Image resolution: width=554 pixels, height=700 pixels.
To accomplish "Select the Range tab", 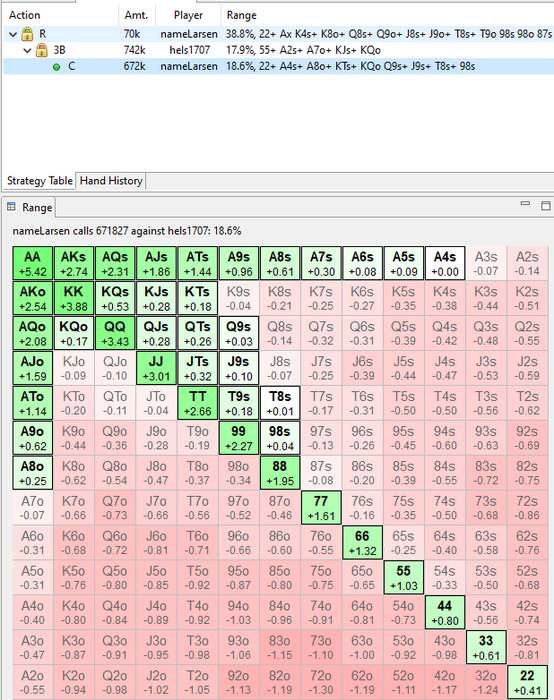I will [30, 208].
